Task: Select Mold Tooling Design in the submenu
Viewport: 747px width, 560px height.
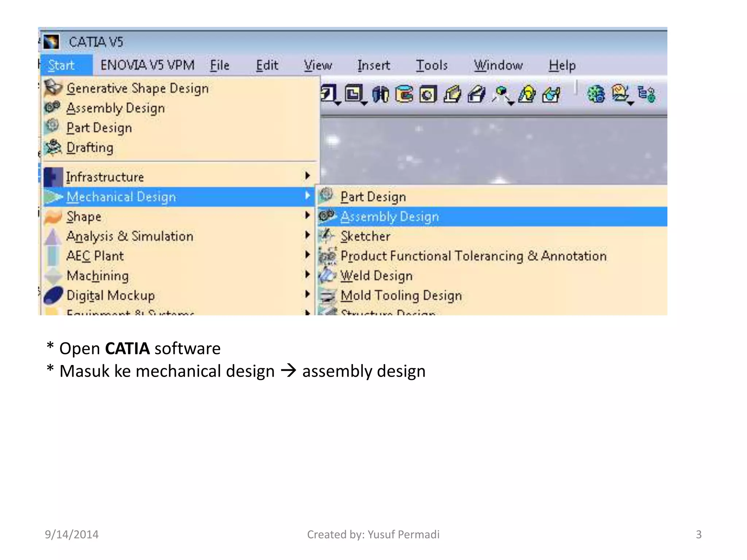Action: coord(492,295)
